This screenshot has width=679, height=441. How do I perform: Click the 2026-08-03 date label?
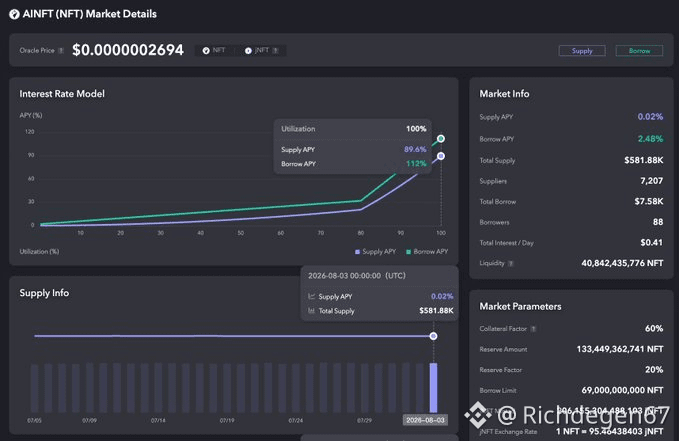click(425, 420)
